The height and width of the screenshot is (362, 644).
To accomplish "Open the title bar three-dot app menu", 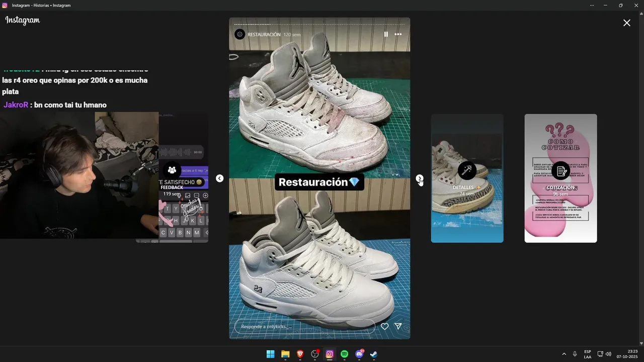I will (592, 5).
